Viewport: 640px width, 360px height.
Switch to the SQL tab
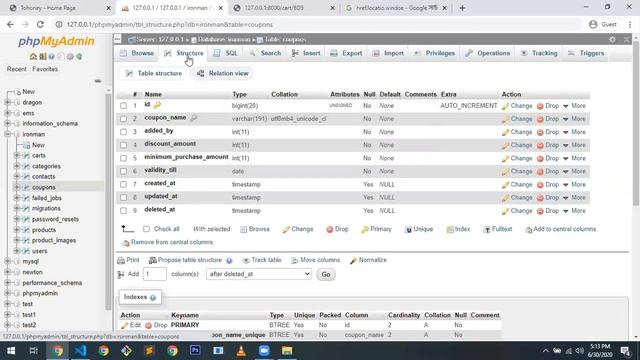tap(226, 53)
